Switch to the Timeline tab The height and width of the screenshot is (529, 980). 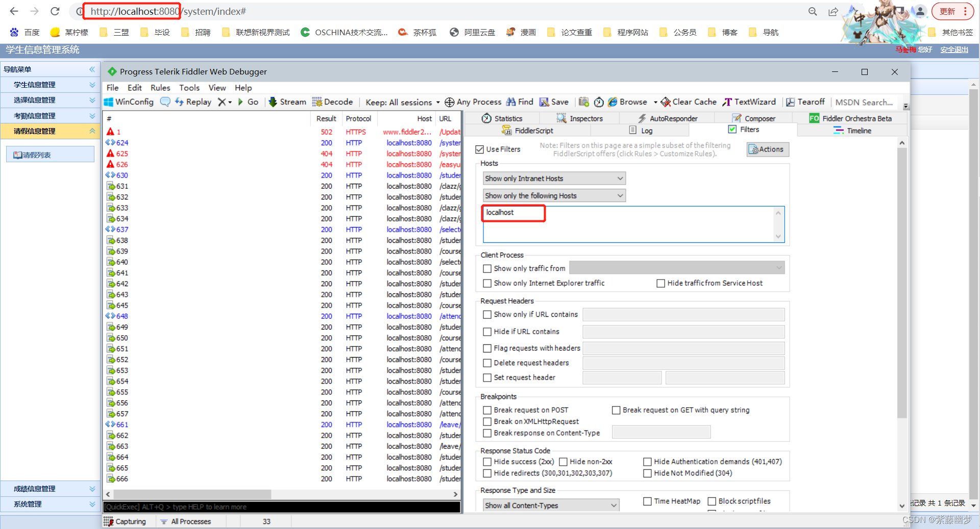click(x=853, y=131)
